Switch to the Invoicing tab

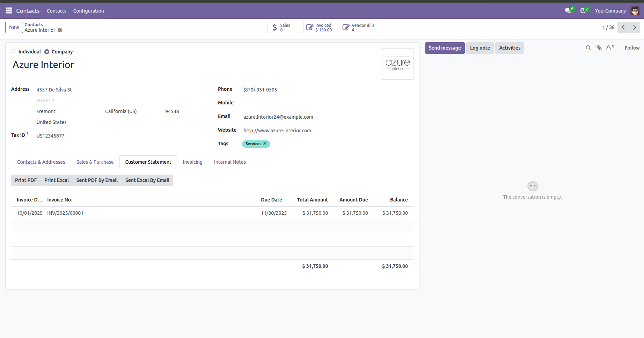193,162
